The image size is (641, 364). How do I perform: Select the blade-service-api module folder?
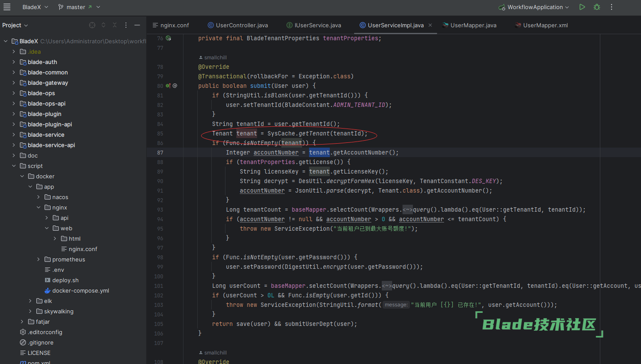pos(51,145)
